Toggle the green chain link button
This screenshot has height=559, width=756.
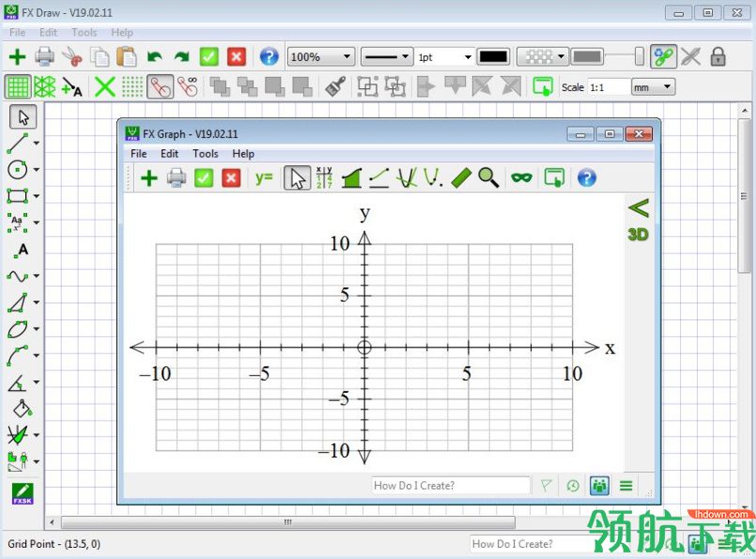[663, 57]
